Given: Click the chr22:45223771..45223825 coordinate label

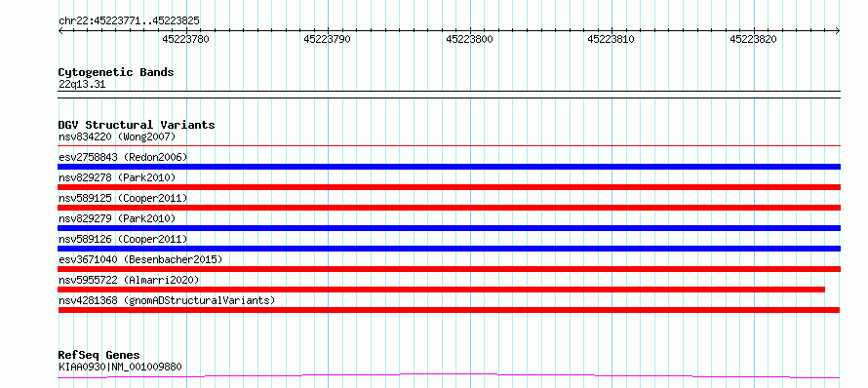Looking at the screenshot, I should click(x=129, y=21).
